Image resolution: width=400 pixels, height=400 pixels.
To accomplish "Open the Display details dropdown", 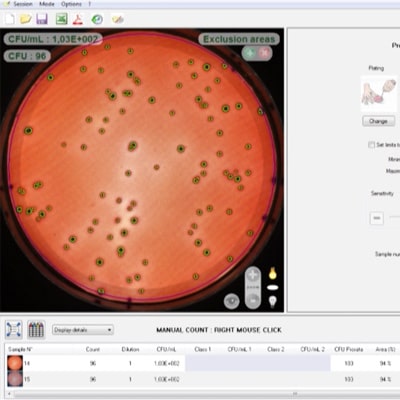I will tap(83, 330).
